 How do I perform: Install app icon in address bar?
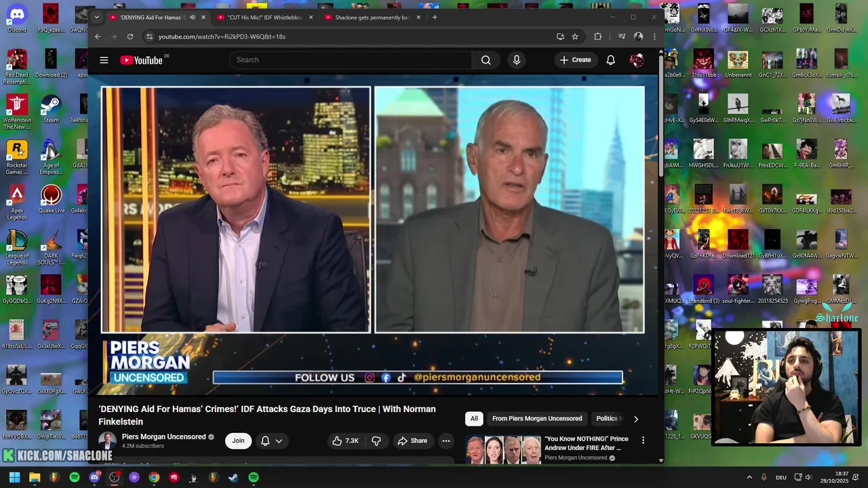(x=560, y=37)
